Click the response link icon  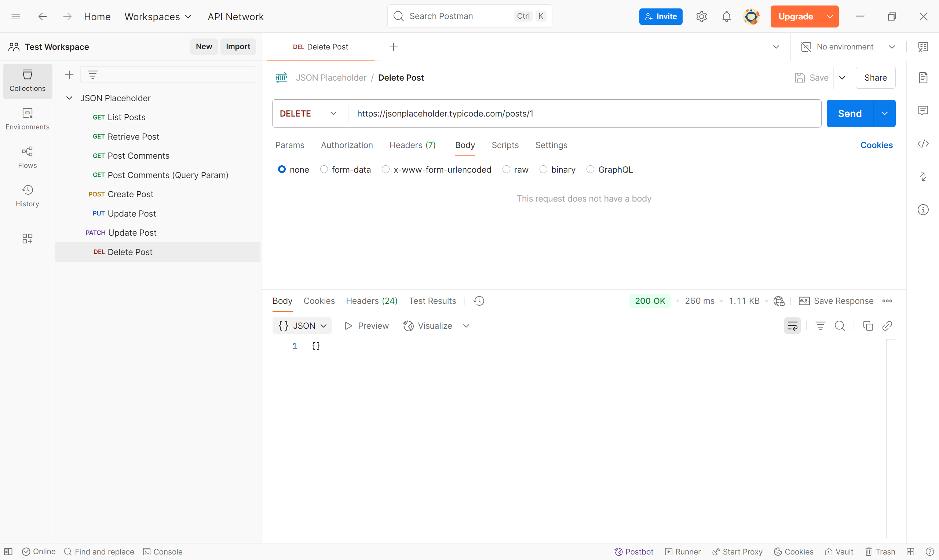[x=887, y=326]
